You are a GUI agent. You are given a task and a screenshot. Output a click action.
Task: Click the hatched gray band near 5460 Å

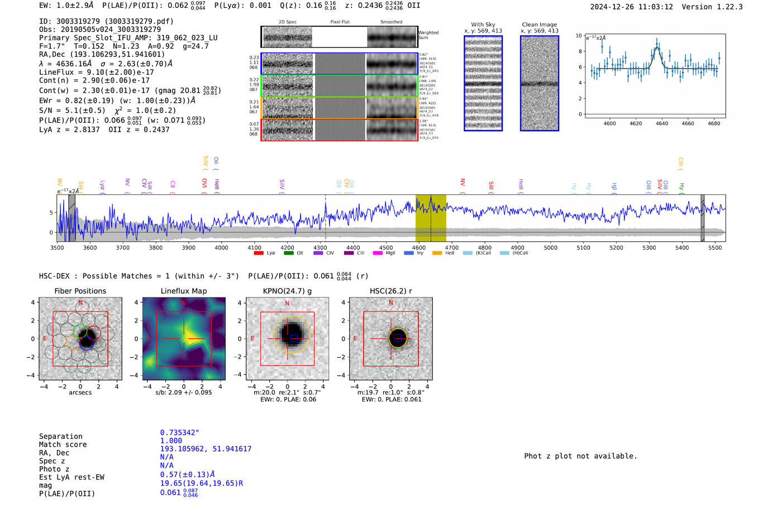pyautogui.click(x=702, y=218)
